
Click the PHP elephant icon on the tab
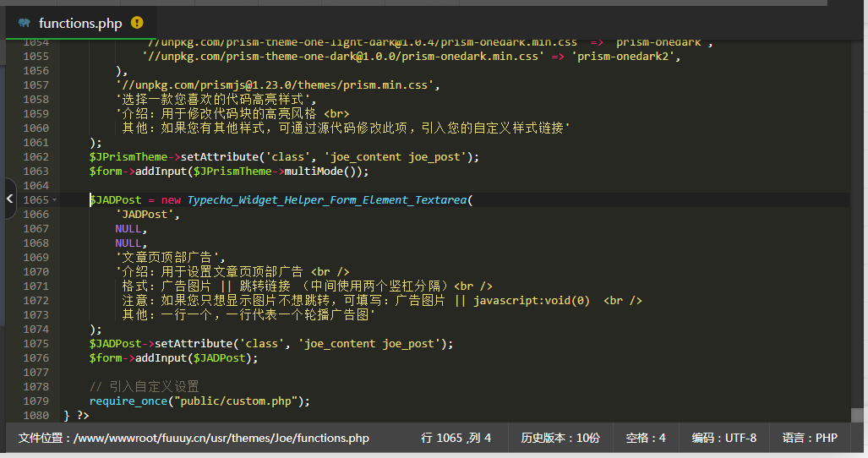24,23
